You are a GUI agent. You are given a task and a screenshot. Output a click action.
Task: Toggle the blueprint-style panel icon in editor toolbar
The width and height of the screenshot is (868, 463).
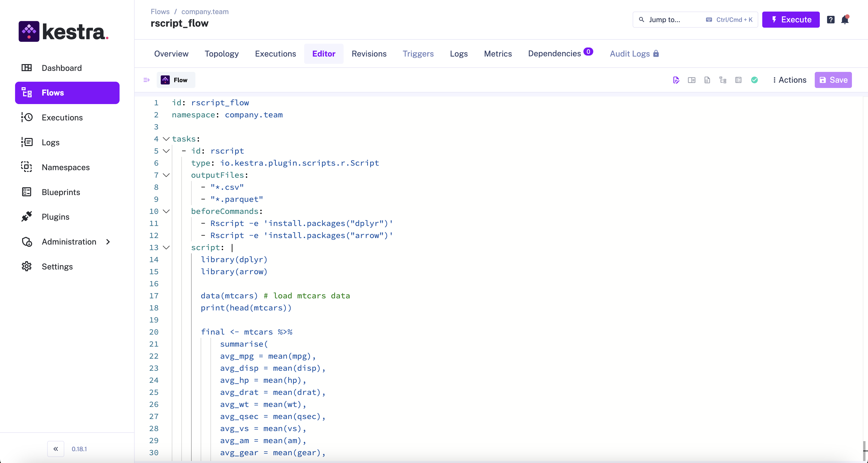[x=738, y=80]
